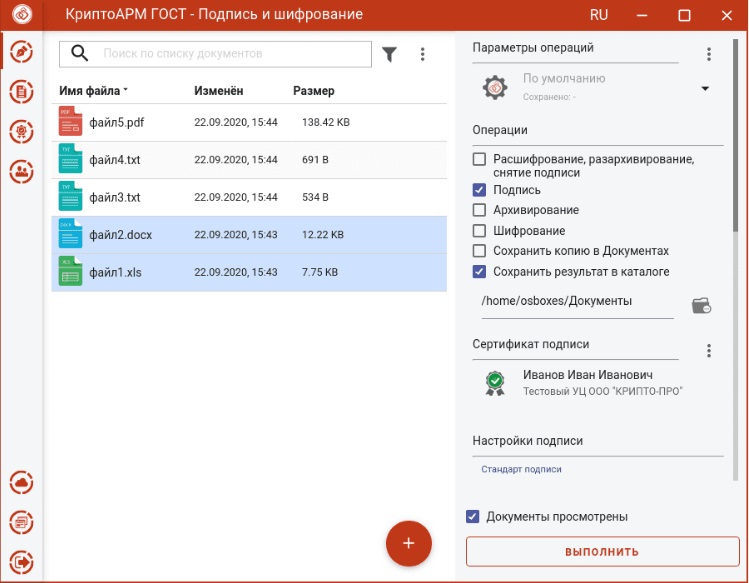Click the файл2.docx file icon
Screen dimensions: 749x583
coord(70,234)
